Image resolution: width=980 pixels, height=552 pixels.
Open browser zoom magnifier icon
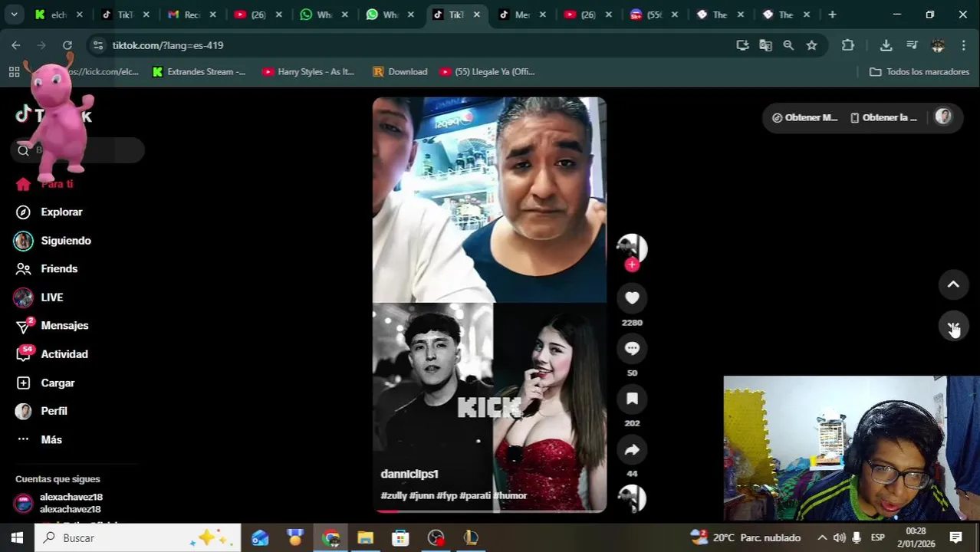(788, 45)
